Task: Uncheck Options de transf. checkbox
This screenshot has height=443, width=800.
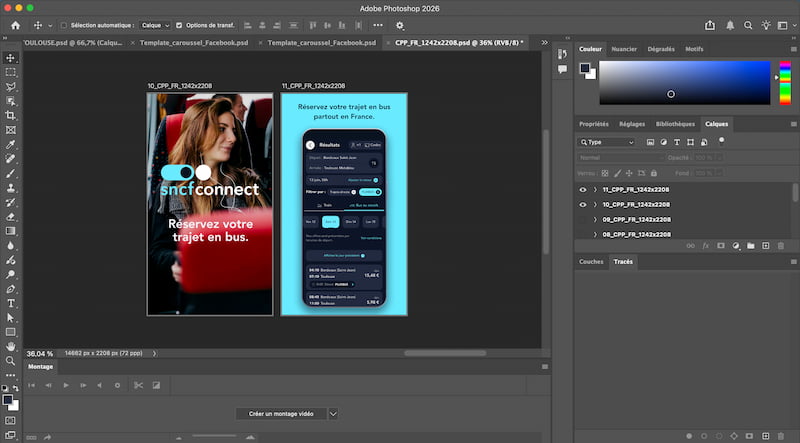Action: coord(179,25)
